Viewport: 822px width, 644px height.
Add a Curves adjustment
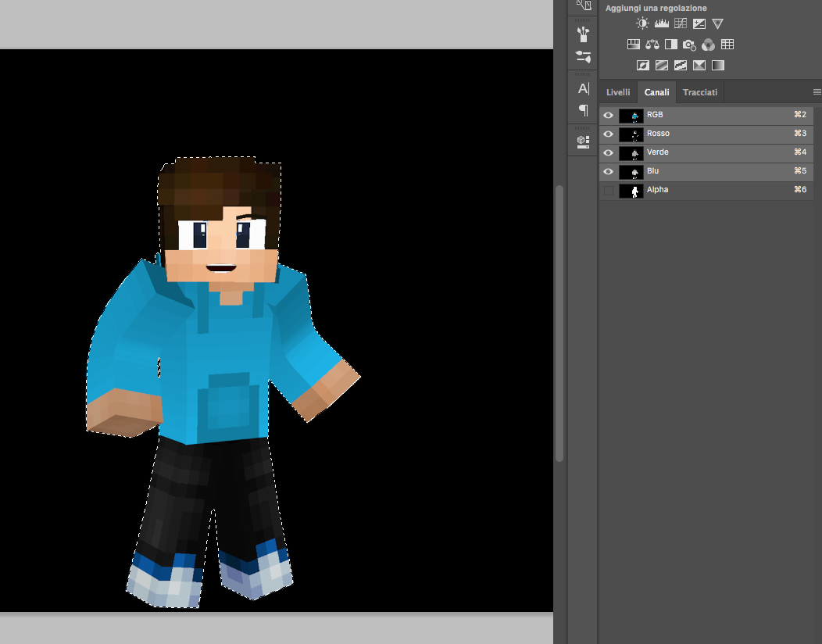681,23
